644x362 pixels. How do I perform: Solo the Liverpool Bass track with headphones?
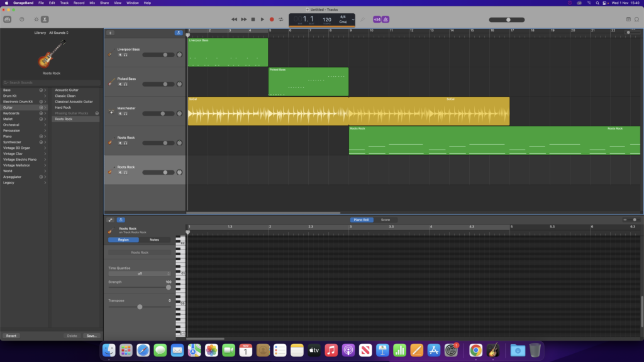click(x=126, y=55)
